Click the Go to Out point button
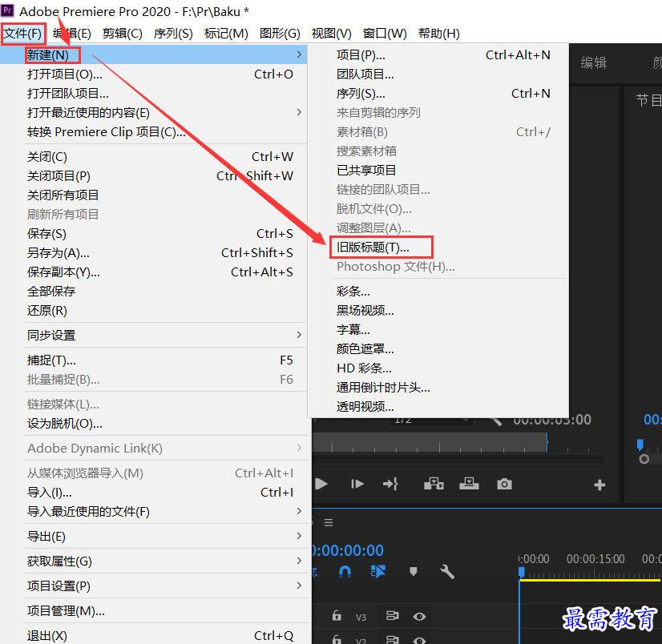 (390, 484)
